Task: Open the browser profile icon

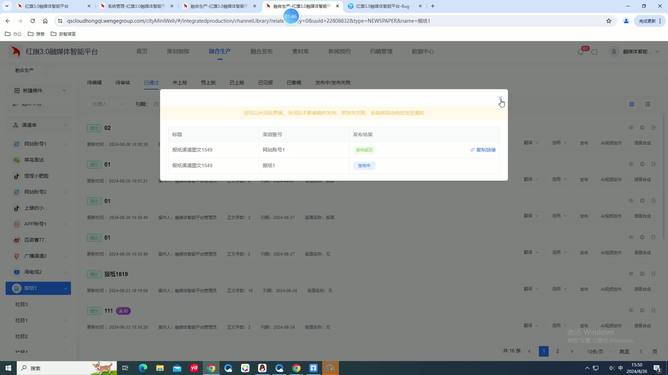Action: pos(626,21)
